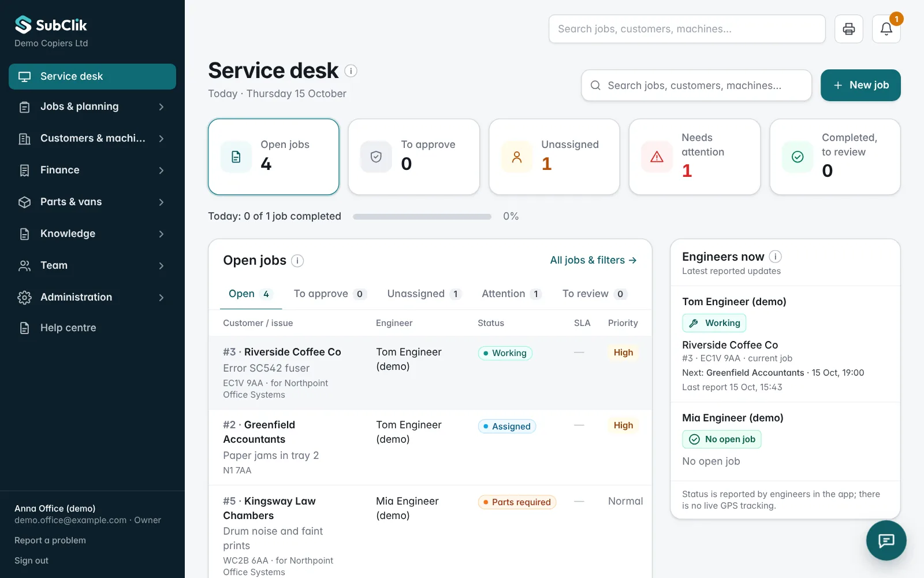This screenshot has width=924, height=578.
Task: Click the print icon button
Action: [x=848, y=29]
